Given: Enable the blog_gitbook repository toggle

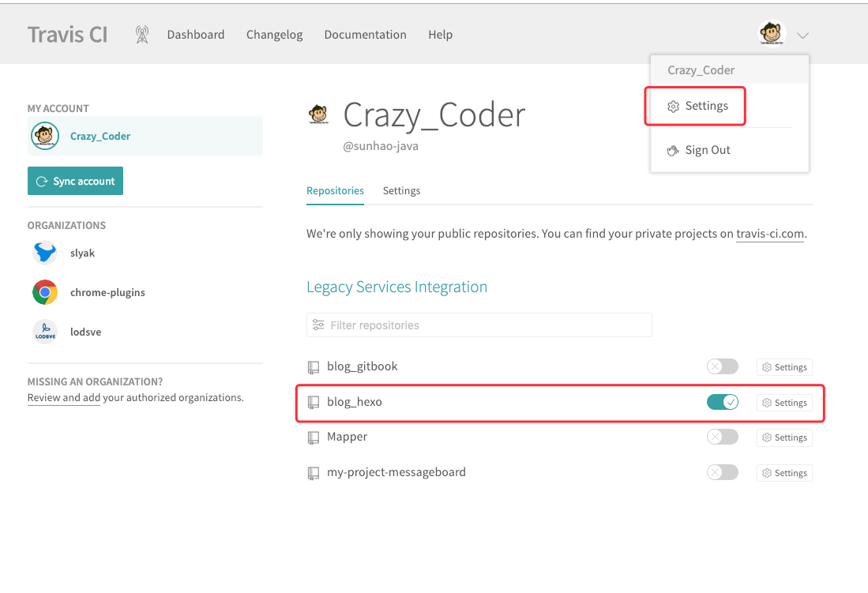Looking at the screenshot, I should coord(723,366).
